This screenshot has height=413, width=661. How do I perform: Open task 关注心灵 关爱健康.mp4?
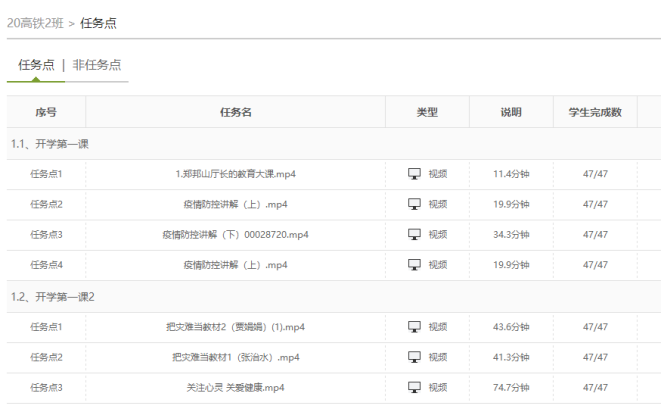pyautogui.click(x=235, y=387)
